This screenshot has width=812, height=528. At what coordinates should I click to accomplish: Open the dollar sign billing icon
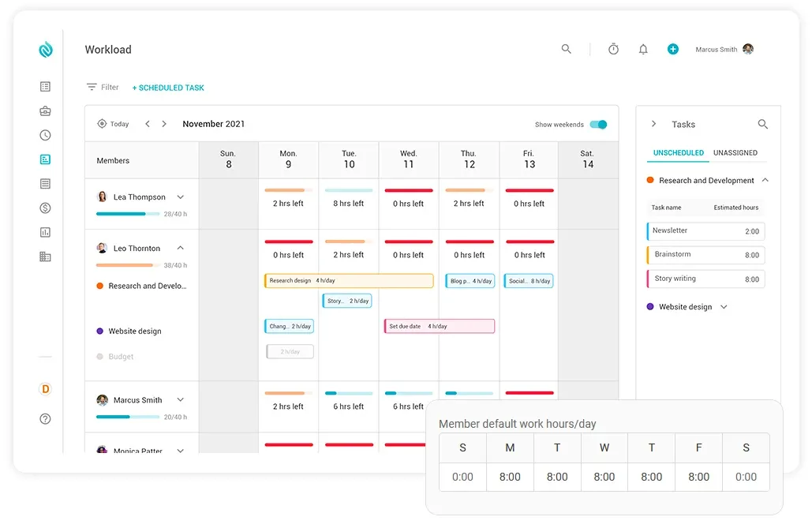click(45, 208)
